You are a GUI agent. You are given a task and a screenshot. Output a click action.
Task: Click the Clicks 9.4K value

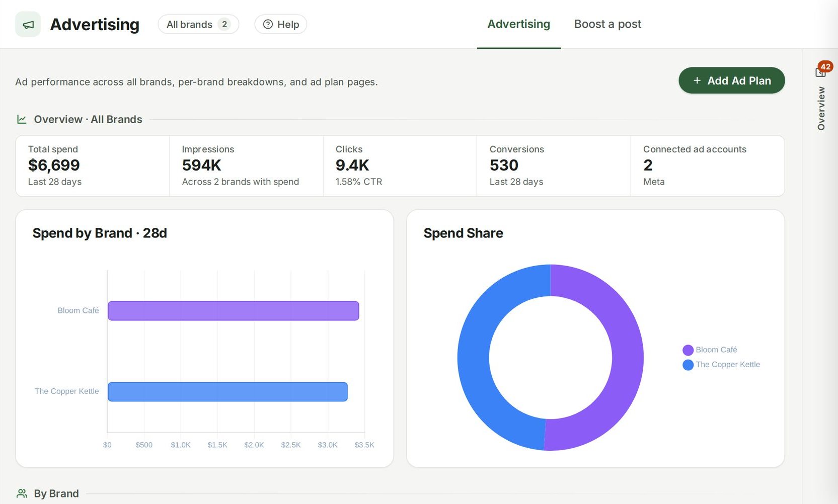tap(352, 165)
